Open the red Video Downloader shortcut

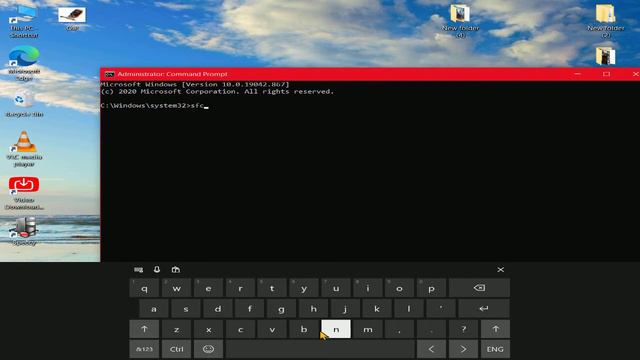[x=24, y=193]
